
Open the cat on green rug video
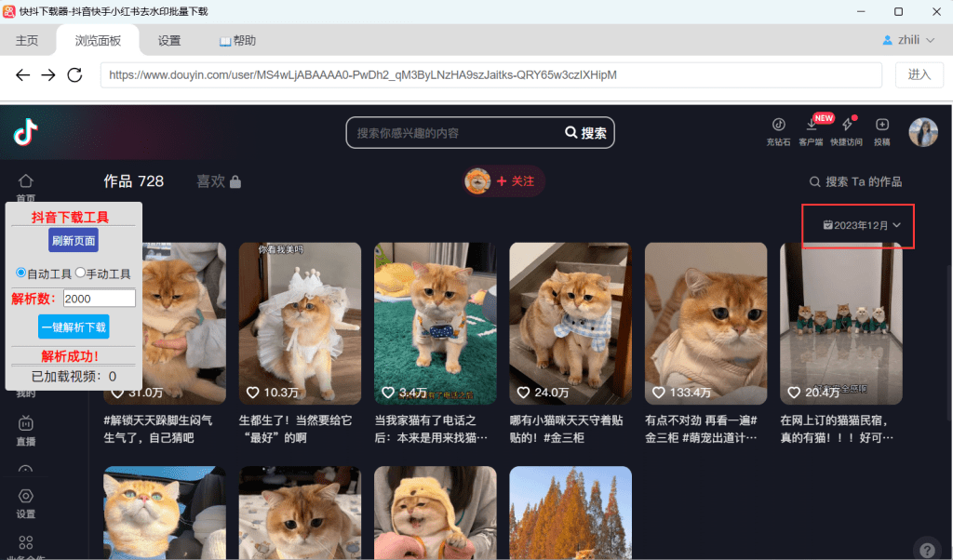click(436, 323)
